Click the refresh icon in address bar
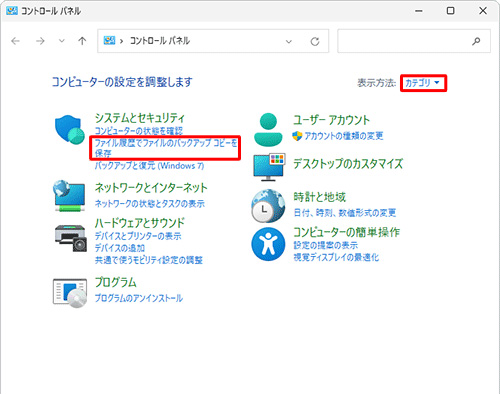Image resolution: width=500 pixels, height=394 pixels. tap(315, 41)
